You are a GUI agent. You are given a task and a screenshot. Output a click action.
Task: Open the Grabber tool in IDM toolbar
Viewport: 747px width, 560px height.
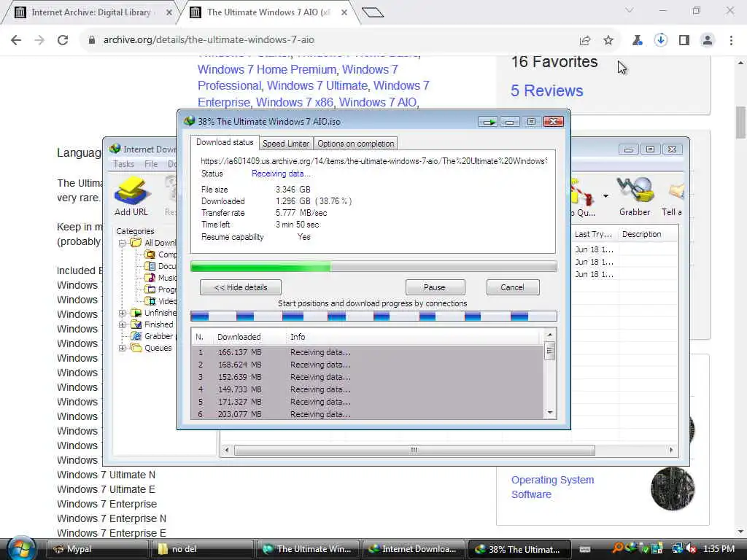pyautogui.click(x=635, y=195)
